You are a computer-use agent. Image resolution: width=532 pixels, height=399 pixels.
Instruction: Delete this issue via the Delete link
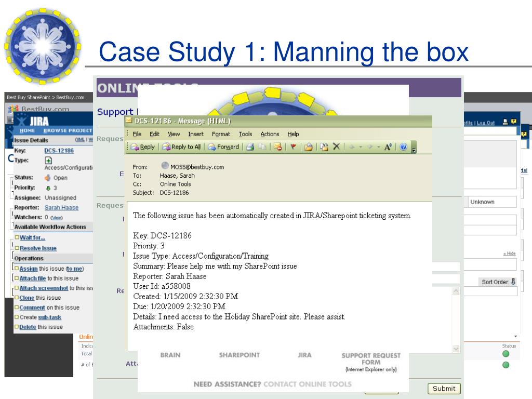click(x=28, y=327)
